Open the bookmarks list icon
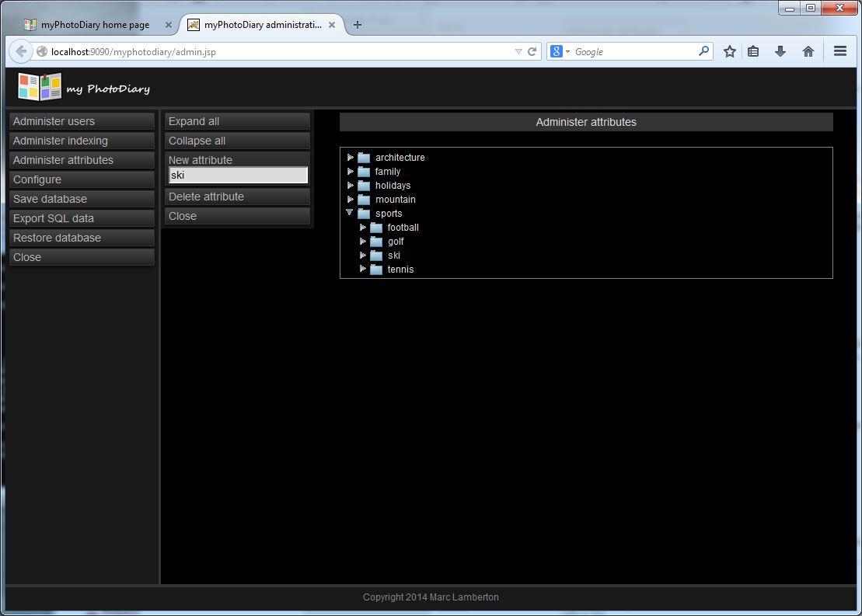Screen dimensions: 862x616 (753, 51)
